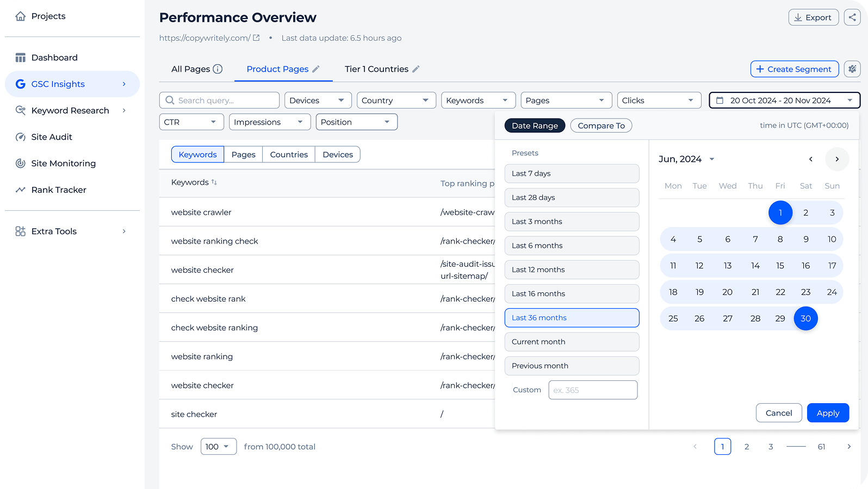Choose the Current month preset
868x489 pixels.
572,342
